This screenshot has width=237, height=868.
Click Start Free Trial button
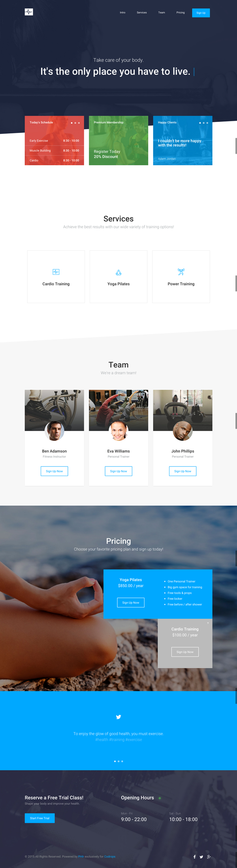point(40,818)
